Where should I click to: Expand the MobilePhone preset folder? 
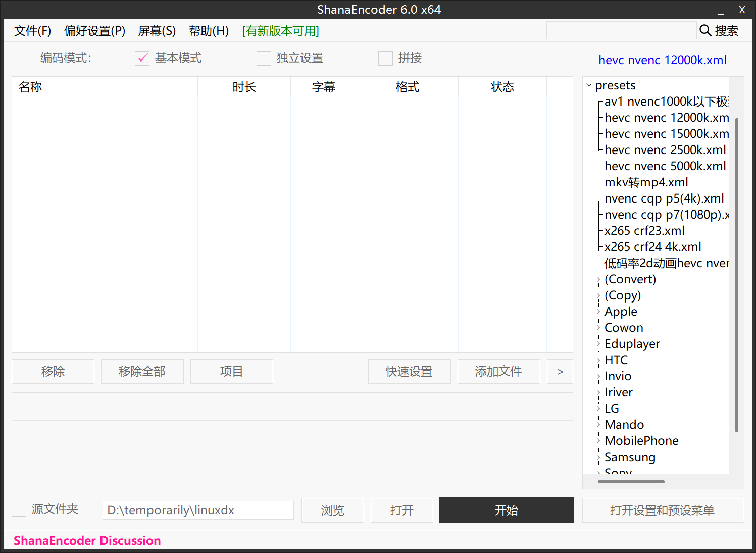click(x=598, y=441)
